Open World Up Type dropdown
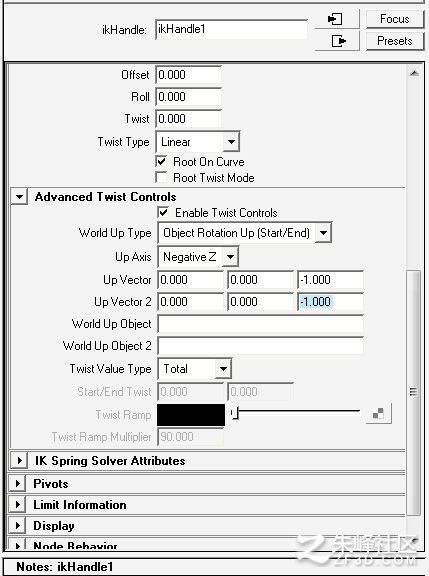The width and height of the screenshot is (429, 576). (245, 233)
